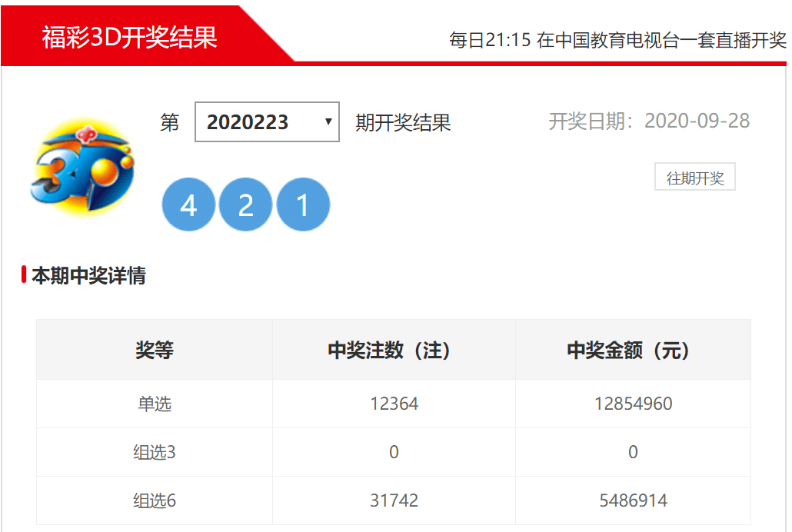Click the 往期开奖 button
The height and width of the screenshot is (532, 792).
(694, 177)
